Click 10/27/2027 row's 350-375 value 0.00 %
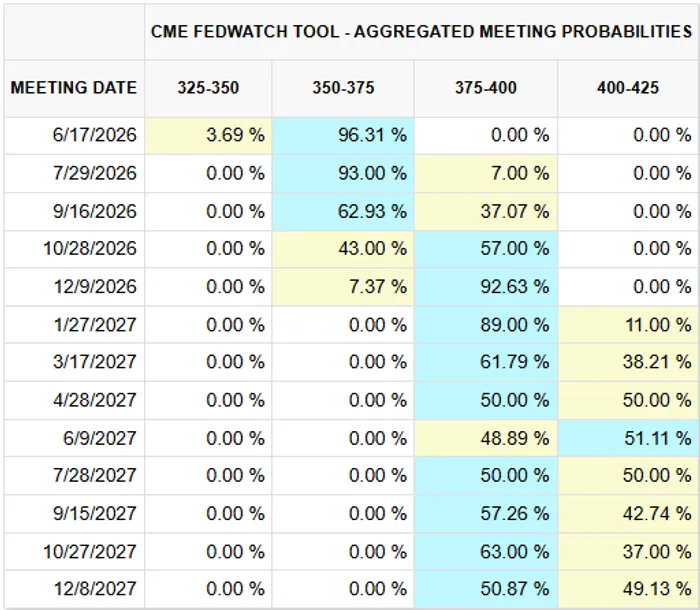The width and height of the screenshot is (700, 610). tap(343, 552)
